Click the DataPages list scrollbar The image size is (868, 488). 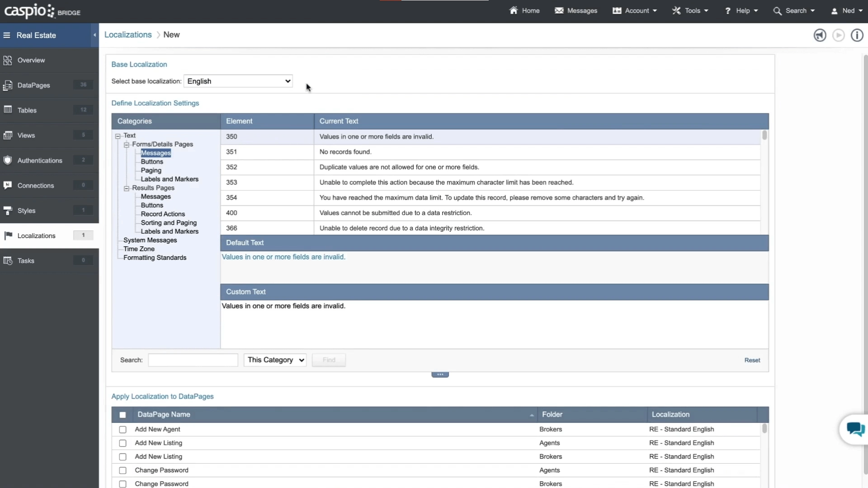coord(764,428)
